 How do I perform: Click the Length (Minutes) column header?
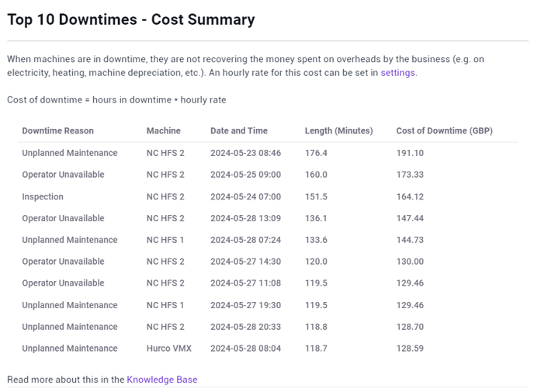pyautogui.click(x=338, y=131)
